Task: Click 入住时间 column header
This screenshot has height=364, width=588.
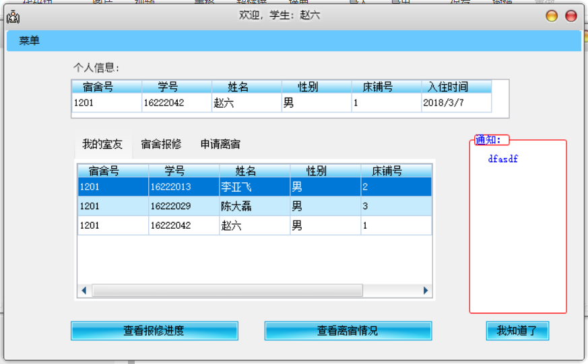Action: click(457, 87)
